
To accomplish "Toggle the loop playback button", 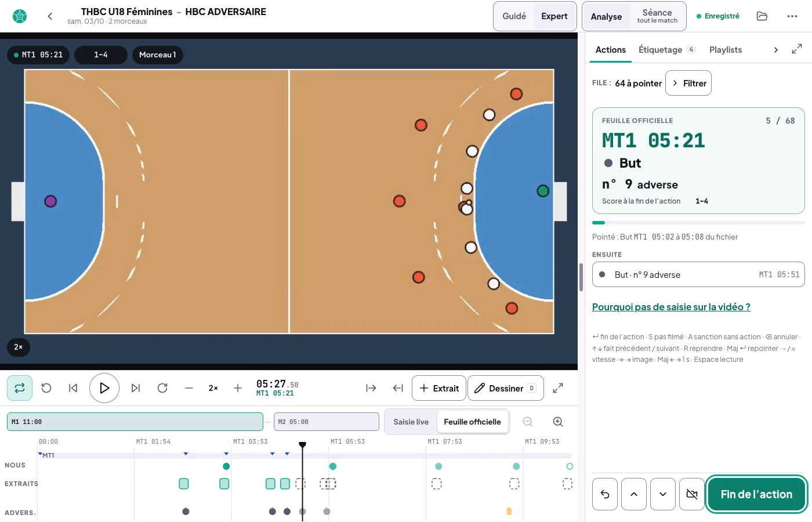I will pyautogui.click(x=20, y=388).
